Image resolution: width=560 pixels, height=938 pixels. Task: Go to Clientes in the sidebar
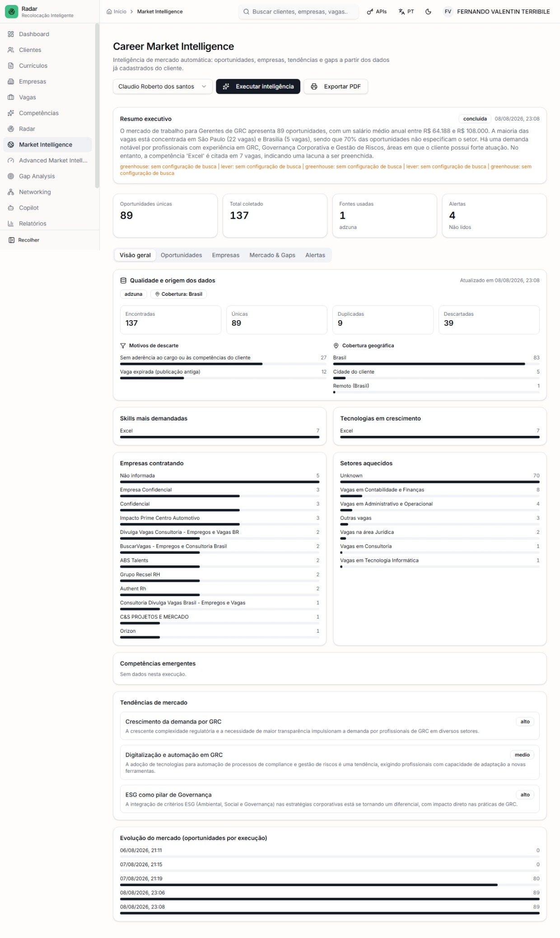(47, 50)
